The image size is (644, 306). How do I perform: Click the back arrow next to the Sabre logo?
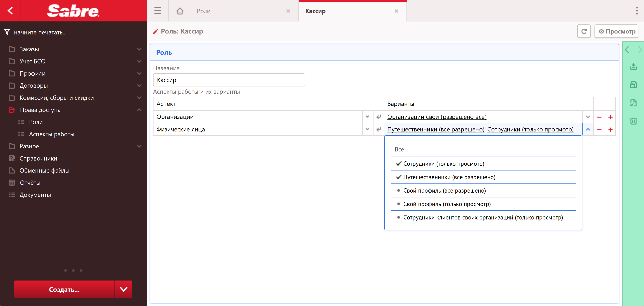coord(10,11)
